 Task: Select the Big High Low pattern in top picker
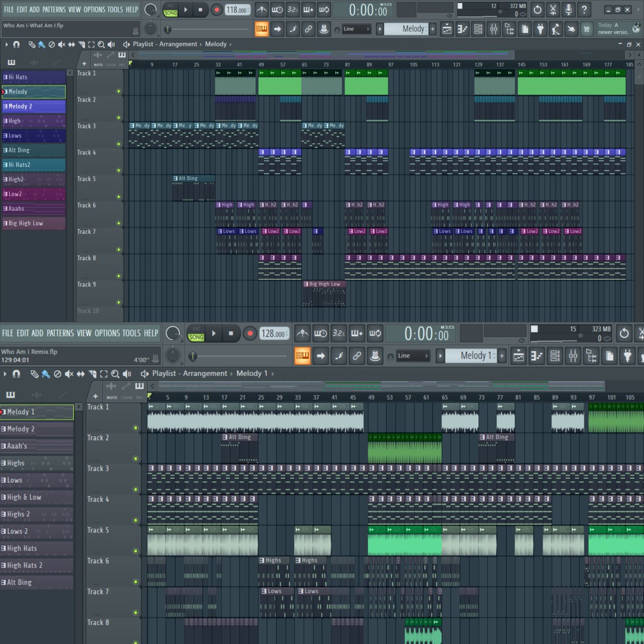[33, 223]
